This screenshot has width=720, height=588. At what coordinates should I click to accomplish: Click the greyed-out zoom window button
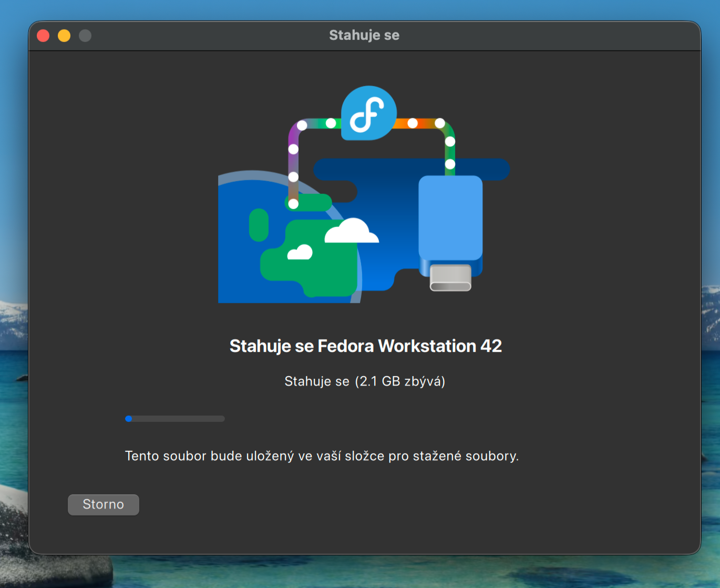[x=85, y=36]
